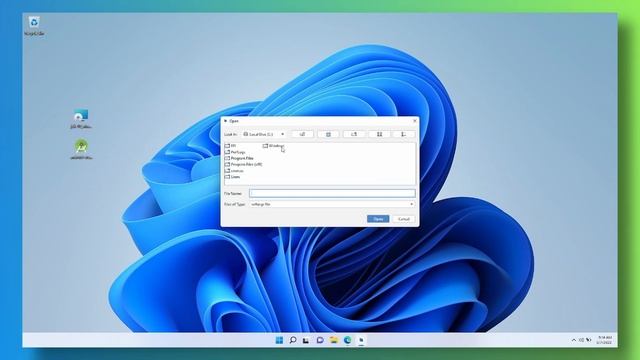640x360 pixels.
Task: Open the Windows Start menu
Action: tap(279, 340)
